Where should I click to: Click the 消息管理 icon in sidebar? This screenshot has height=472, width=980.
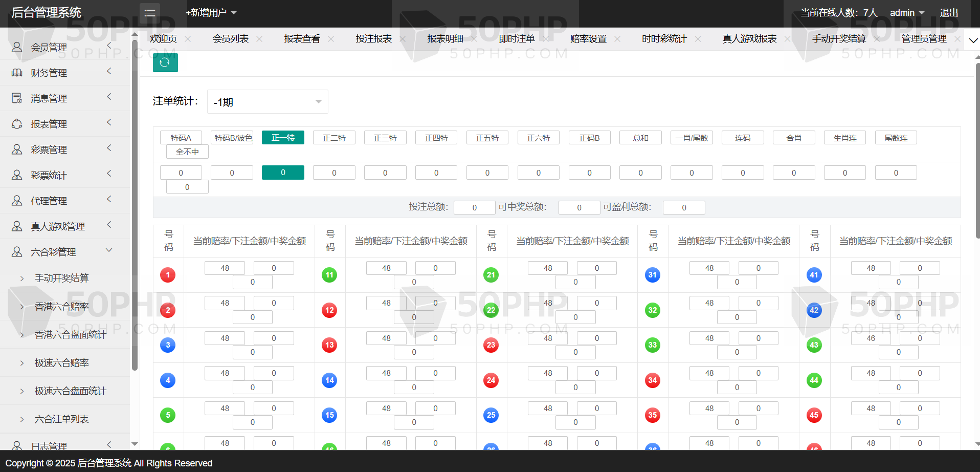[17, 98]
